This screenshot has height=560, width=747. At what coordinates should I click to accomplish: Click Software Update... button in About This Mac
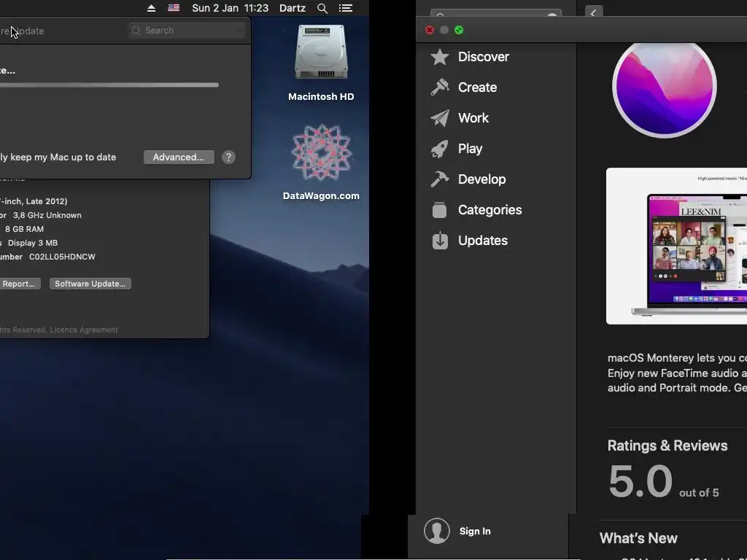tap(90, 284)
